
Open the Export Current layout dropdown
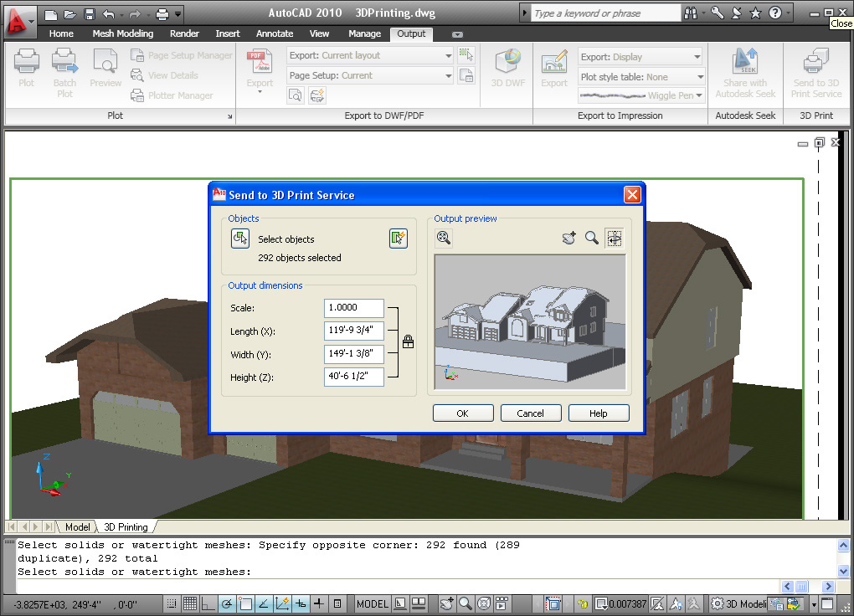point(370,55)
